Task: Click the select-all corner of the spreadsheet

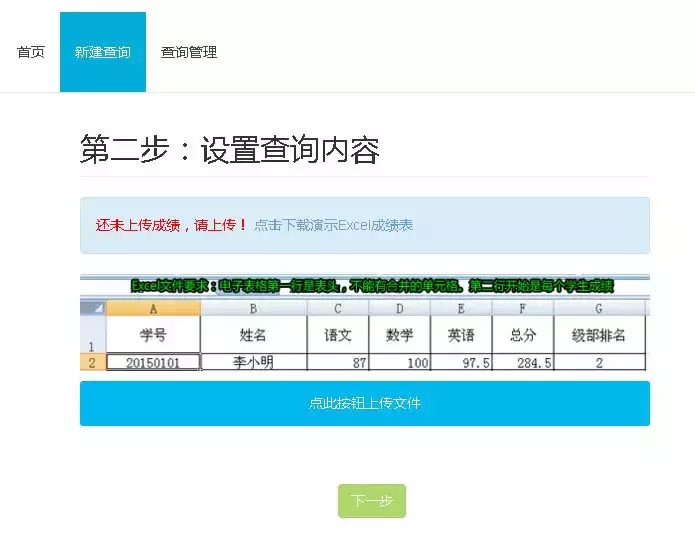Action: click(93, 308)
